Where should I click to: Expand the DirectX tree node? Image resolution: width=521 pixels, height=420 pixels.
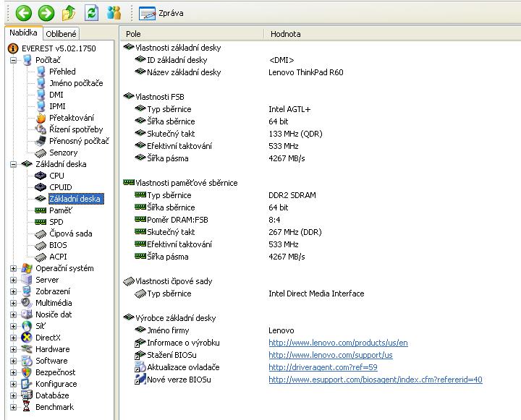click(14, 338)
